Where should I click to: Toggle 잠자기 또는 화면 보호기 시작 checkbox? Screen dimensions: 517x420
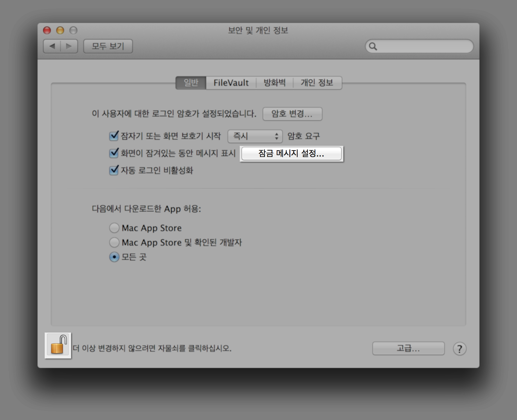(114, 136)
